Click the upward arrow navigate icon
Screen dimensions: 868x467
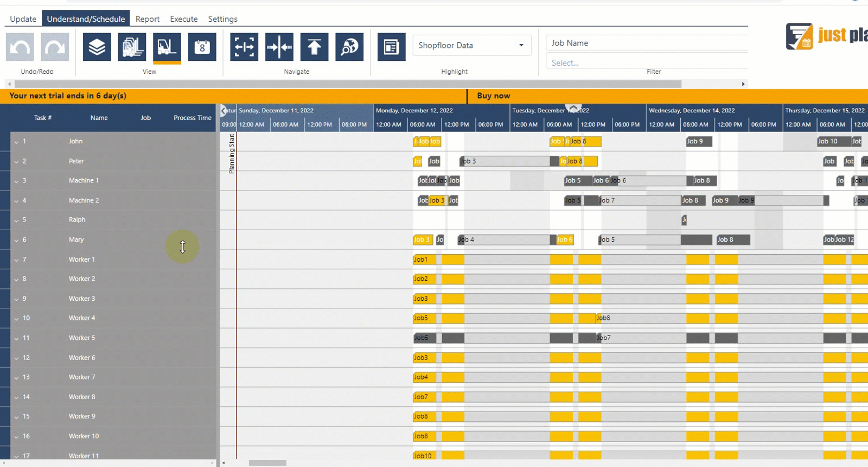pyautogui.click(x=314, y=47)
